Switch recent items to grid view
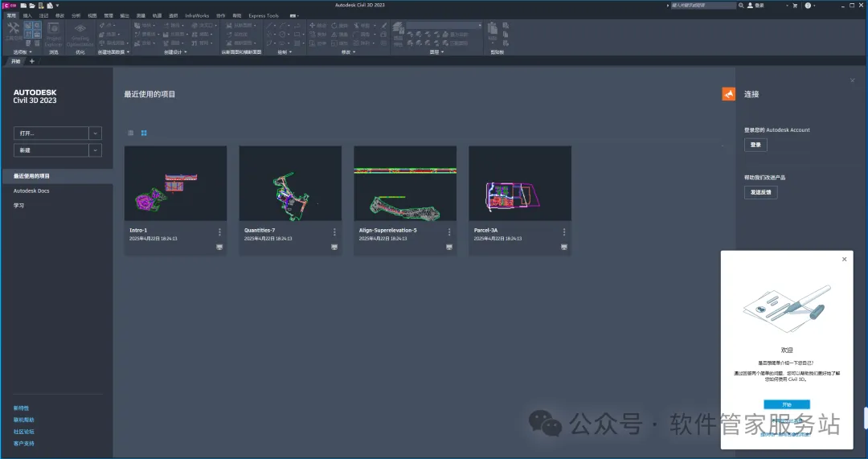This screenshot has width=868, height=459. [144, 133]
